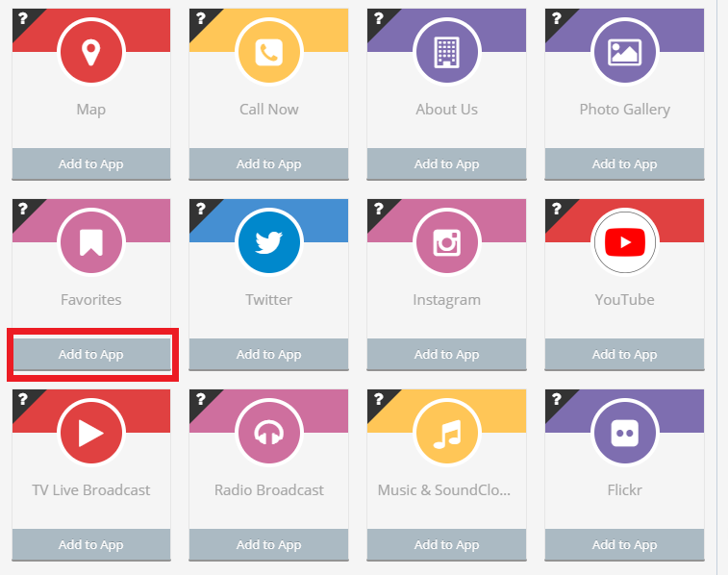Click the "Music & SoundClo..." label
728x575 pixels.
coord(444,490)
